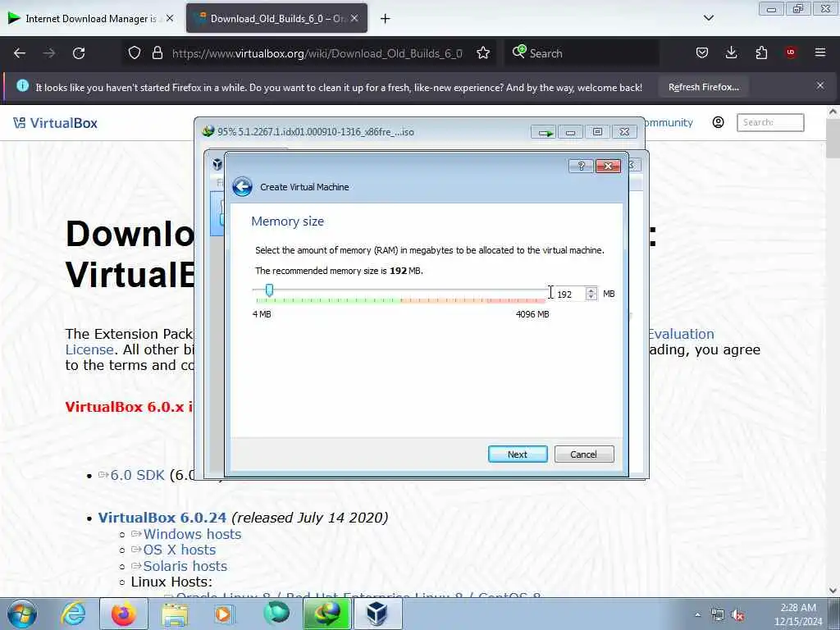Open Firefox from the taskbar
Viewport: 840px width, 630px height.
tap(124, 614)
